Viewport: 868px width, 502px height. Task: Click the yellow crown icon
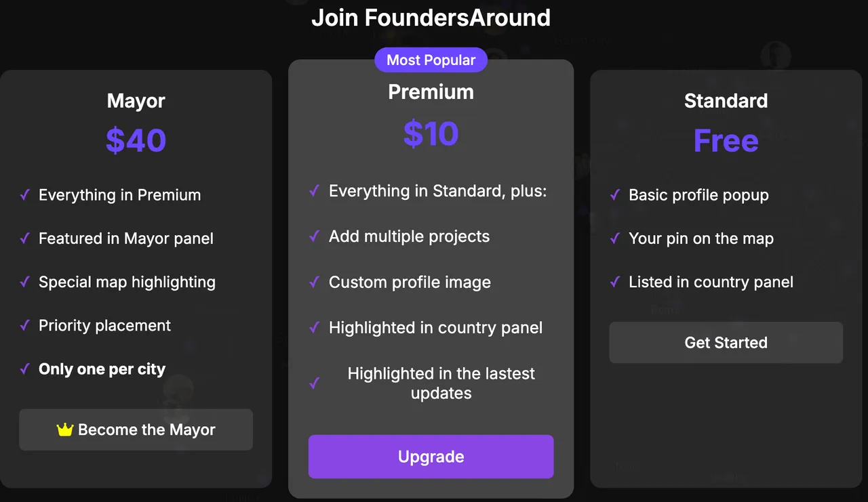click(65, 430)
